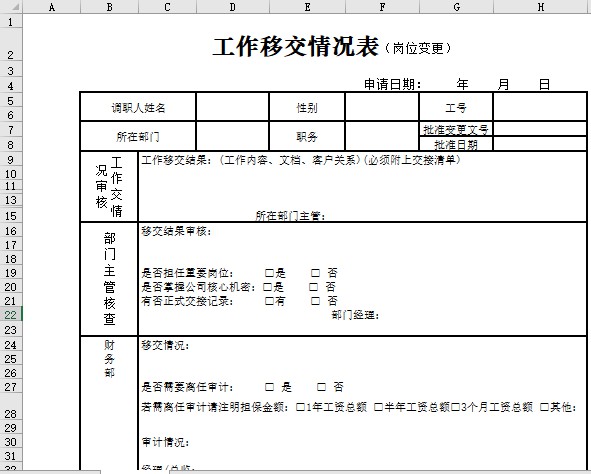This screenshot has width=591, height=474.
Task: Click the empty cell beside 工号
Action: [x=539, y=107]
